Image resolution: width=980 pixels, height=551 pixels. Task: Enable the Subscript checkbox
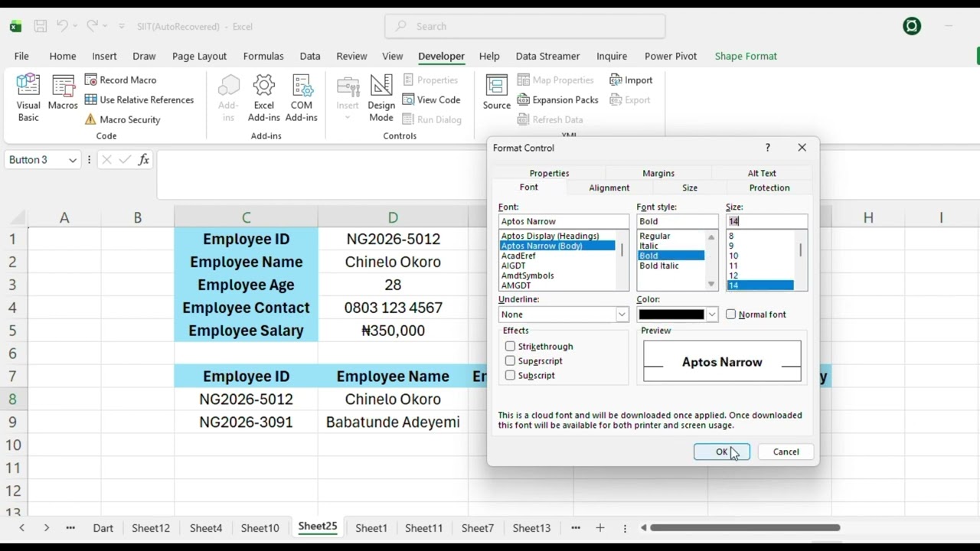tap(510, 376)
